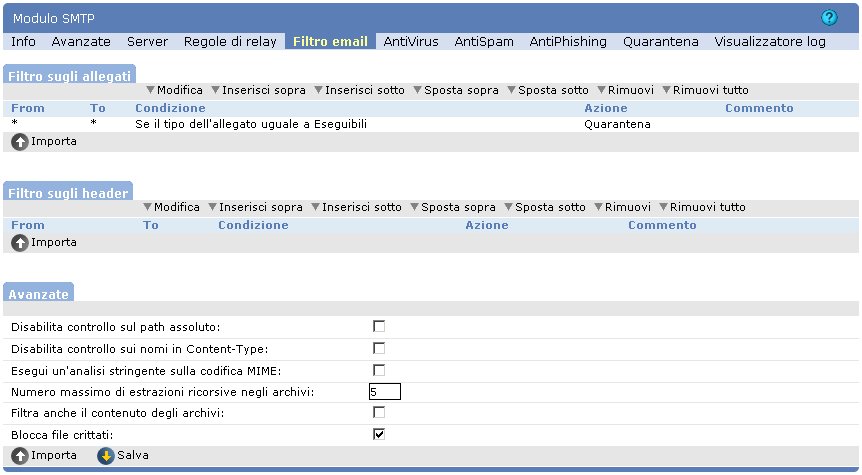
Task: Switch to the AntiVirus tab
Action: coord(411,42)
